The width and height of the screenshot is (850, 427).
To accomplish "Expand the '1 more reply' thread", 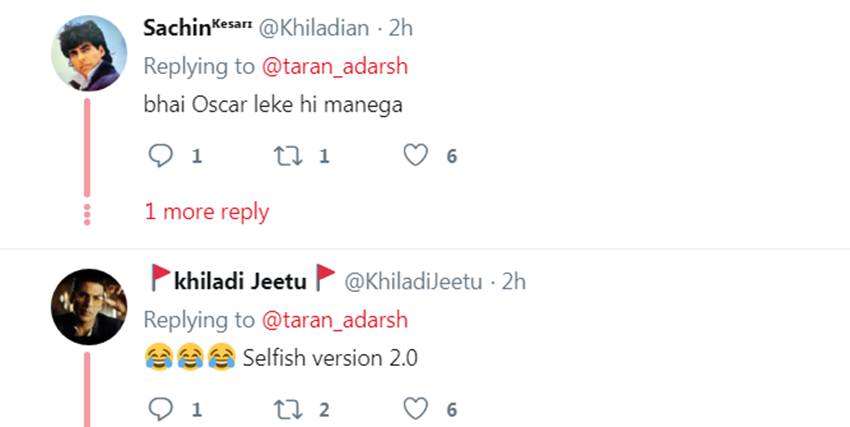I will pyautogui.click(x=207, y=212).
